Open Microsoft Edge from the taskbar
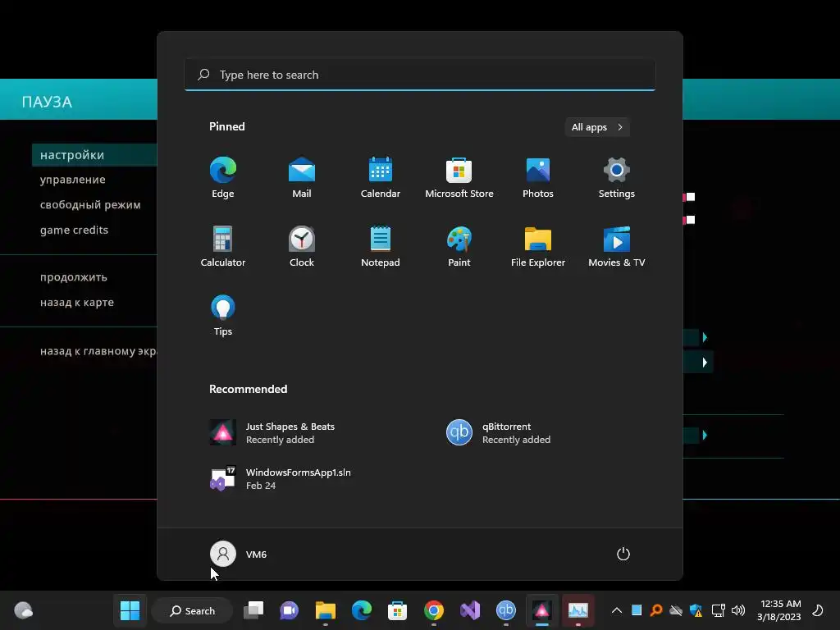The image size is (840, 630). coord(362,610)
